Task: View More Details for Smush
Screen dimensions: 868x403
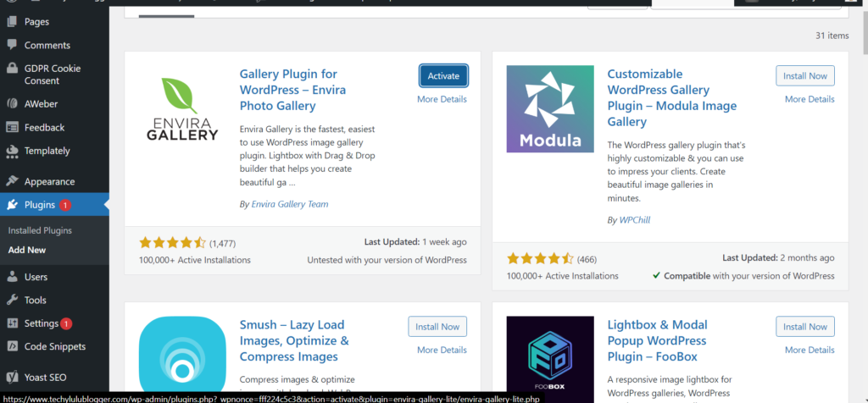Action: click(x=442, y=350)
